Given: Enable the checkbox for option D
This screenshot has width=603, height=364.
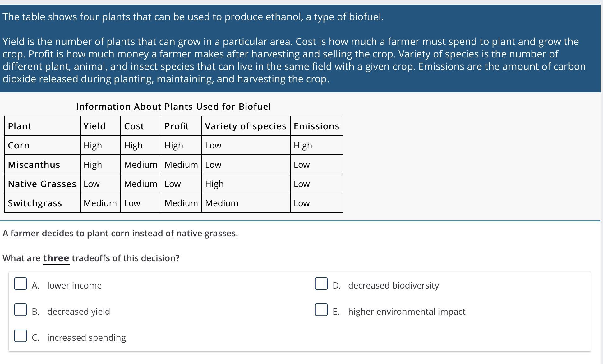Looking at the screenshot, I should (x=321, y=284).
